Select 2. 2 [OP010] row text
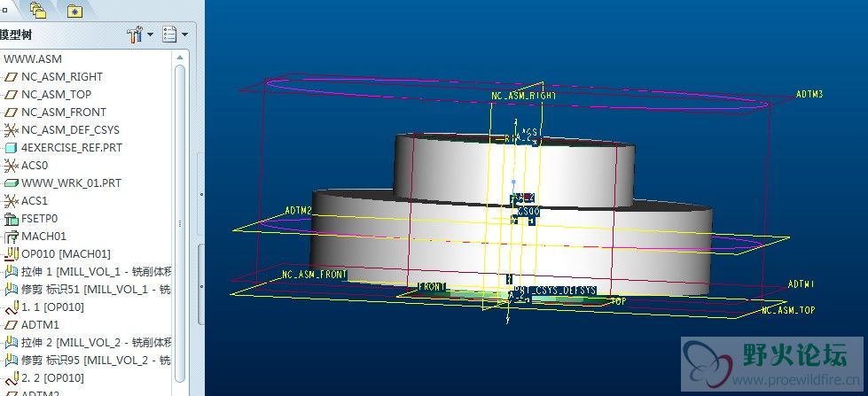This screenshot has width=868, height=396. (52, 377)
